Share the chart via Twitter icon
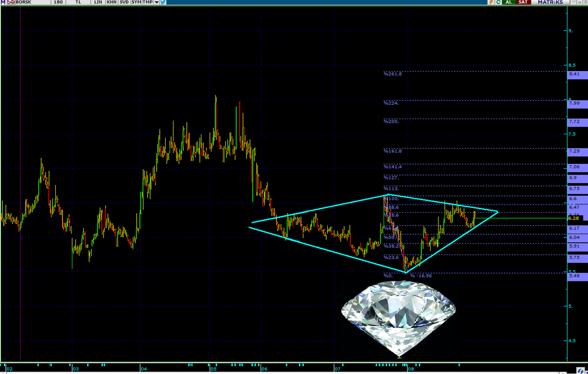Image resolution: width=588 pixels, height=374 pixels. pyautogui.click(x=163, y=2)
